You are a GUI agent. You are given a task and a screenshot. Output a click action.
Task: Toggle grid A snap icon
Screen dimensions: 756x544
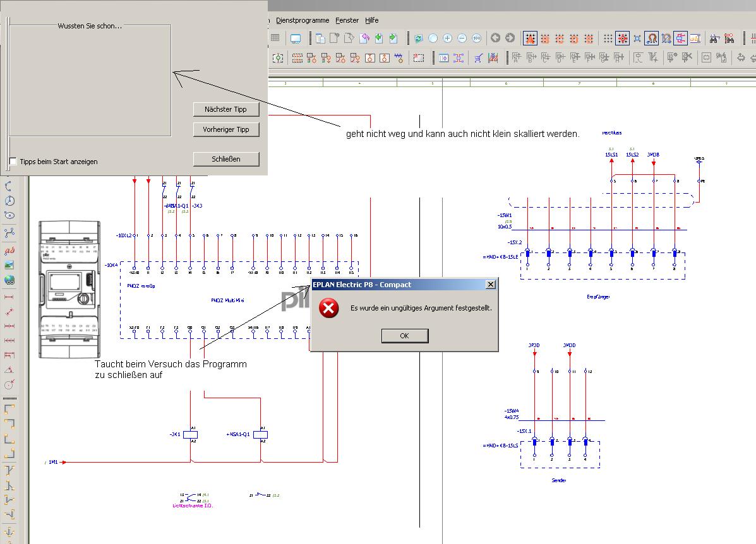tap(531, 38)
